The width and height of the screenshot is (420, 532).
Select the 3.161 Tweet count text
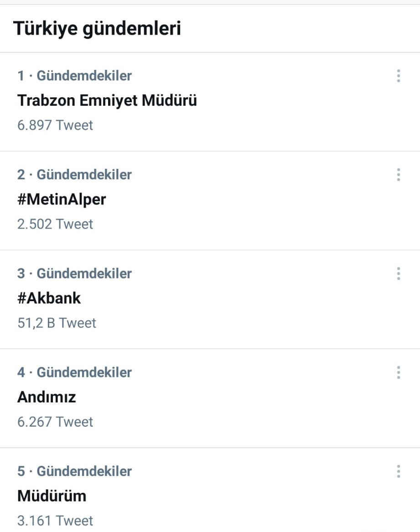pyautogui.click(x=55, y=521)
